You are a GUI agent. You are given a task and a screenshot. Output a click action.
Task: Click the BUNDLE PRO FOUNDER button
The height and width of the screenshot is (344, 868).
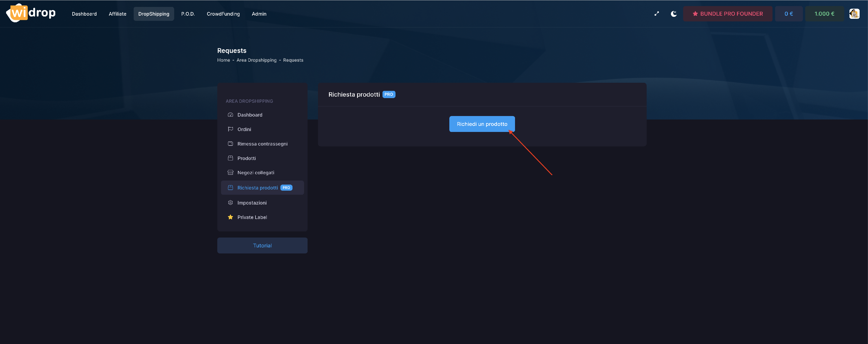pos(727,14)
